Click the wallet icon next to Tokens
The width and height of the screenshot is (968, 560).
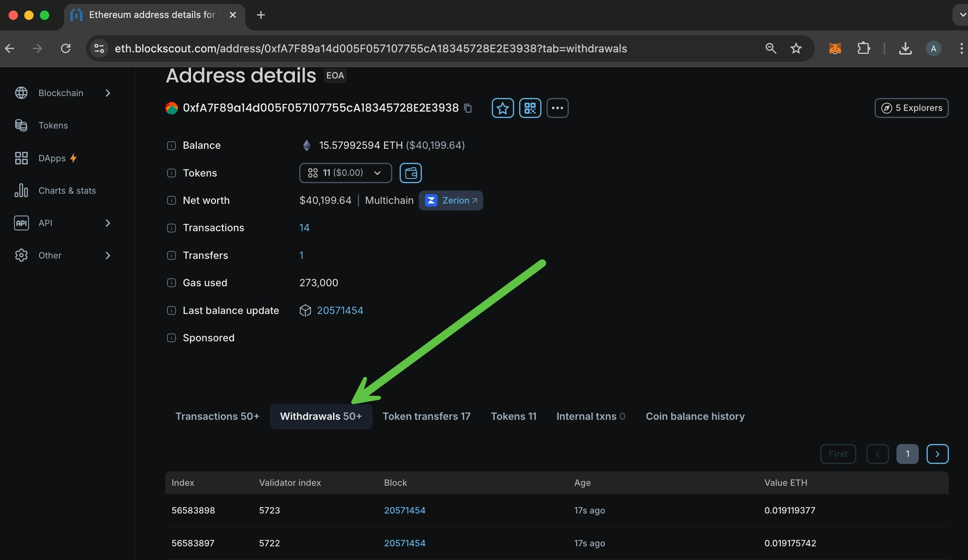coord(410,173)
